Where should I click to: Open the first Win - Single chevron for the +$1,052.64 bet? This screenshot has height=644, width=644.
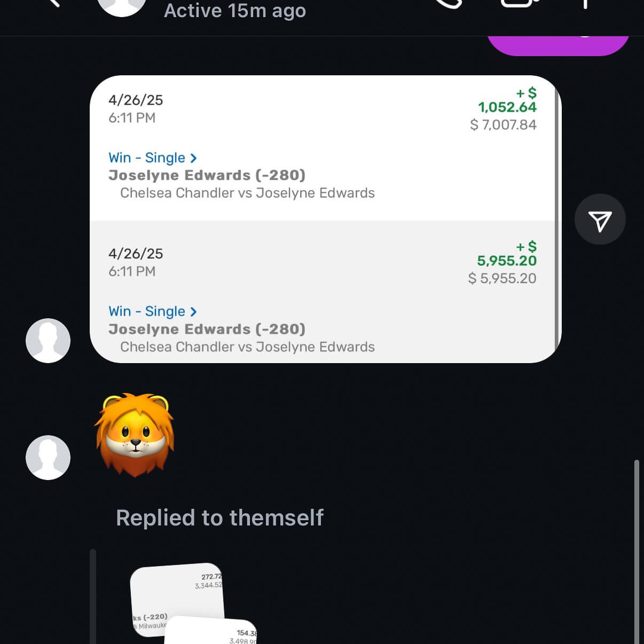click(x=193, y=158)
